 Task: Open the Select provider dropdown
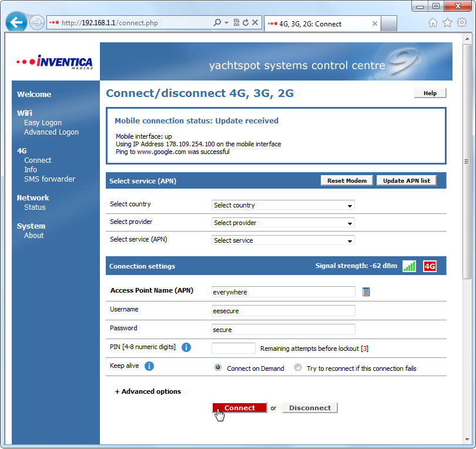click(283, 223)
